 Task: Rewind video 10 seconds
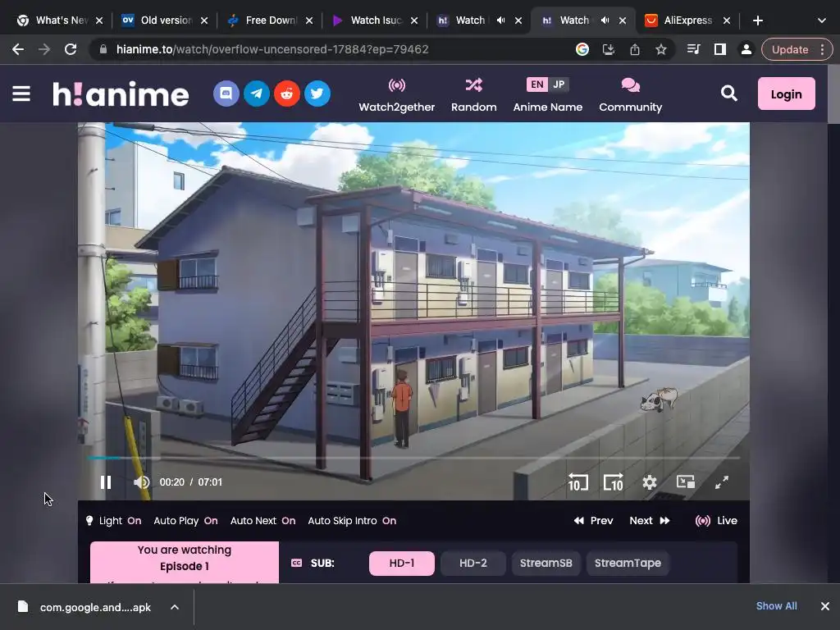(578, 482)
